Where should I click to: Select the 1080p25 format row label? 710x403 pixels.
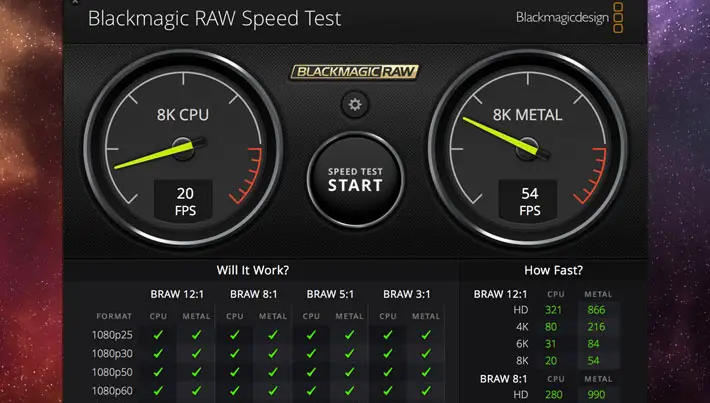(x=112, y=335)
